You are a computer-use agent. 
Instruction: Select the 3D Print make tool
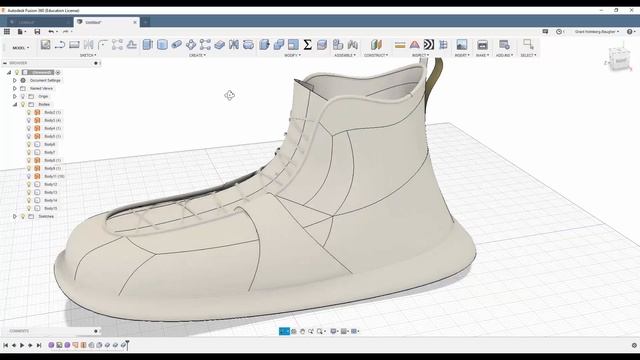482,44
